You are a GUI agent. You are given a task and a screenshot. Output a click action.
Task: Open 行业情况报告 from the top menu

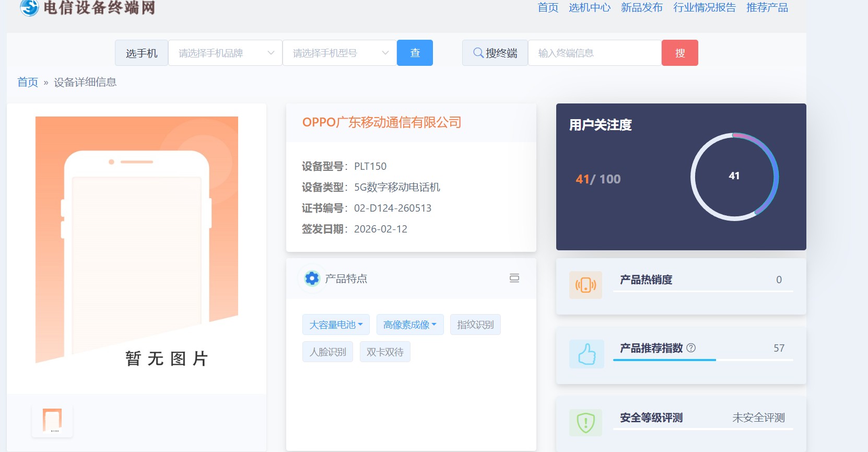click(x=704, y=7)
